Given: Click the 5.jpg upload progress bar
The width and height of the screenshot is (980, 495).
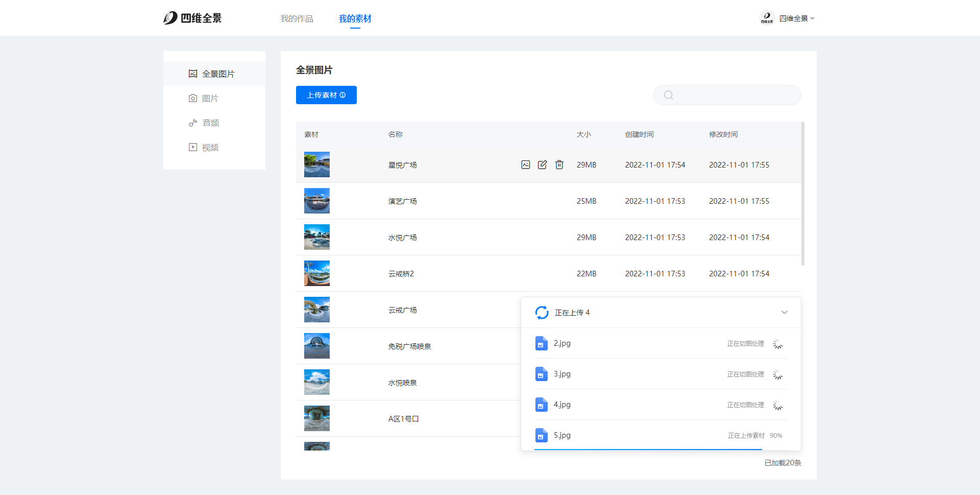Looking at the screenshot, I should 648,449.
